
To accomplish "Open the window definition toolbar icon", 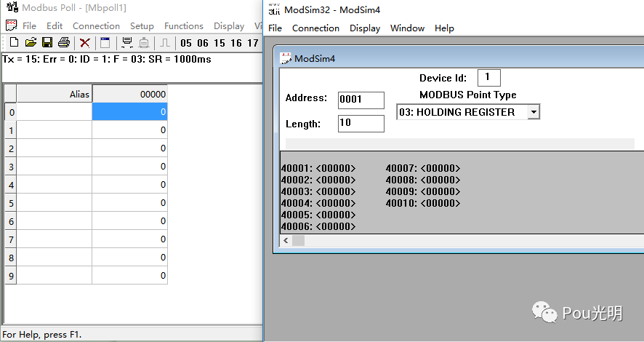I will 105,43.
